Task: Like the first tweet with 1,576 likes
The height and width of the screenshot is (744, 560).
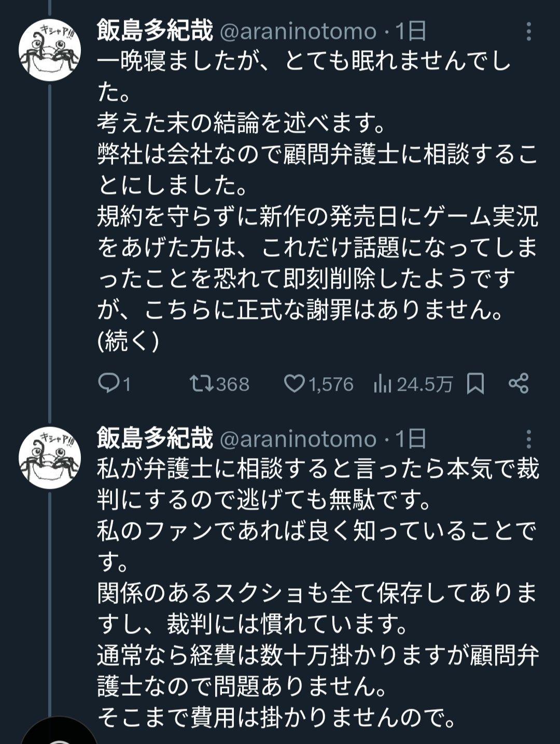Action: click(294, 384)
